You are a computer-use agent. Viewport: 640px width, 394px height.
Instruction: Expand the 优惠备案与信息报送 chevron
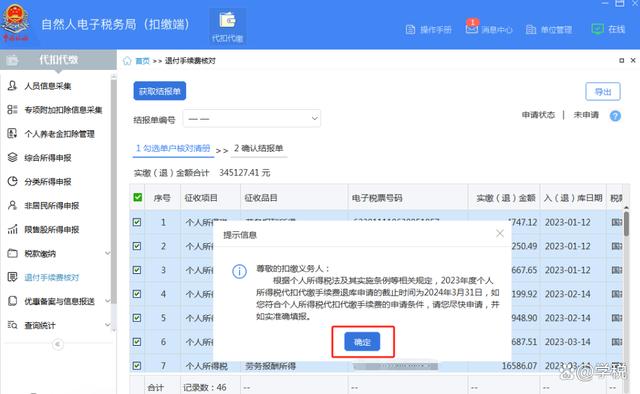107,301
